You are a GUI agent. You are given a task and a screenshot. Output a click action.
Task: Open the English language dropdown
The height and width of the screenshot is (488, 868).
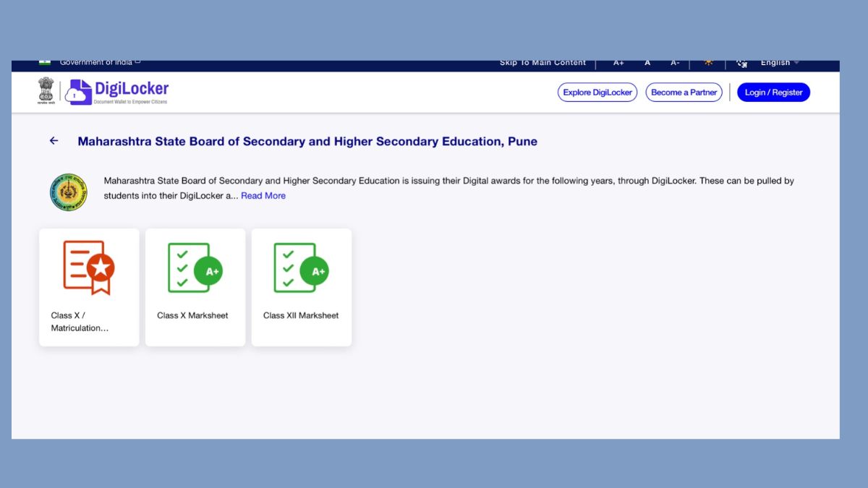click(780, 64)
